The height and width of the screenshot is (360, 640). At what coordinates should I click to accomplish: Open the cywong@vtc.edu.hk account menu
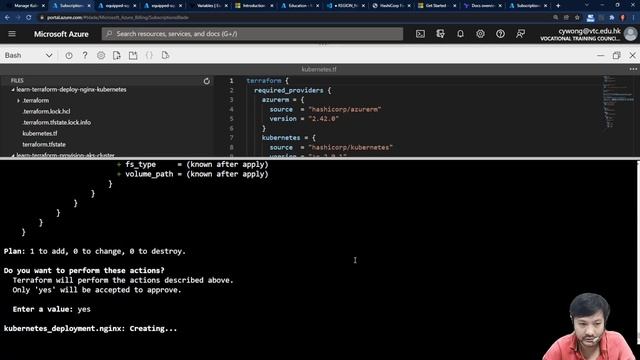coord(580,34)
